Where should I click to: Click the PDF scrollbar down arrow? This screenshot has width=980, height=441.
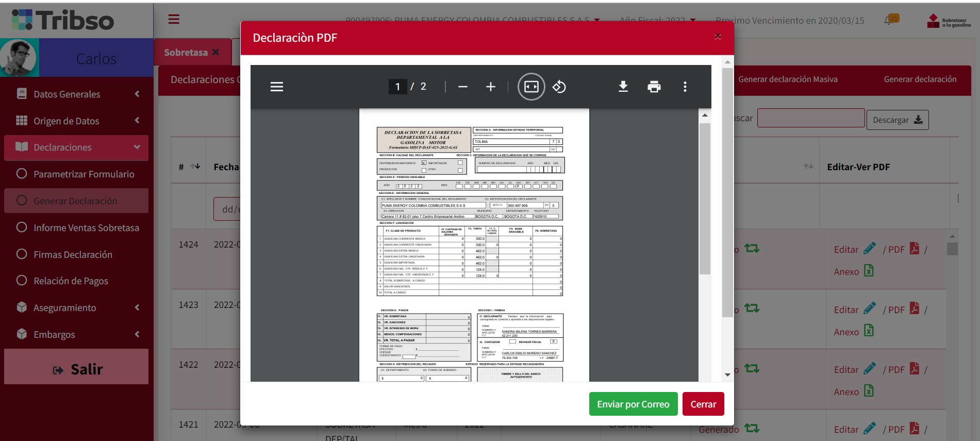(x=727, y=375)
